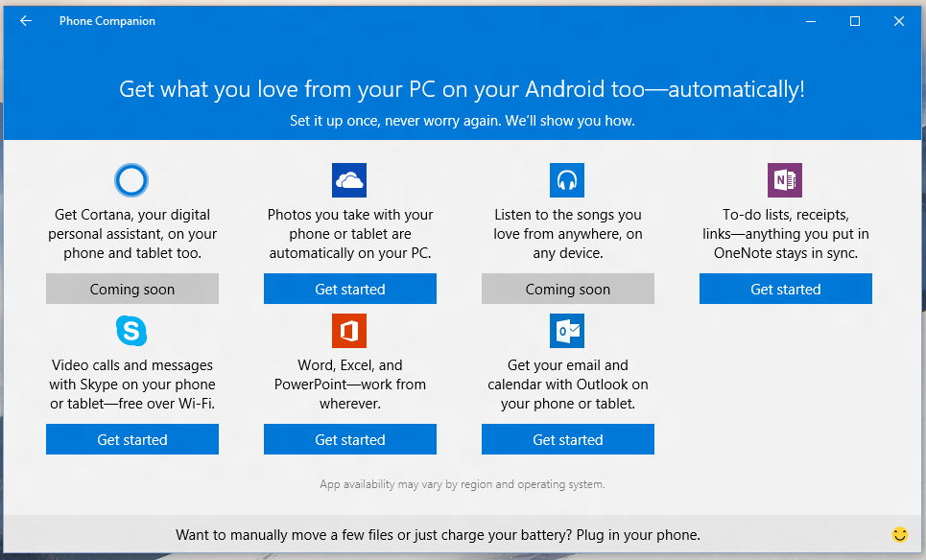Maximize the Phone Companion window
This screenshot has height=560, width=926.
coord(855,21)
